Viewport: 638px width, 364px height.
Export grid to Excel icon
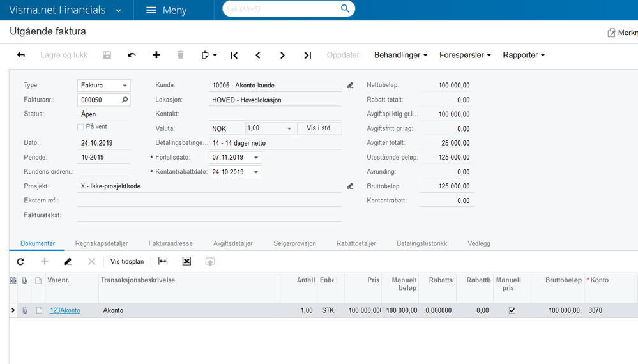186,261
